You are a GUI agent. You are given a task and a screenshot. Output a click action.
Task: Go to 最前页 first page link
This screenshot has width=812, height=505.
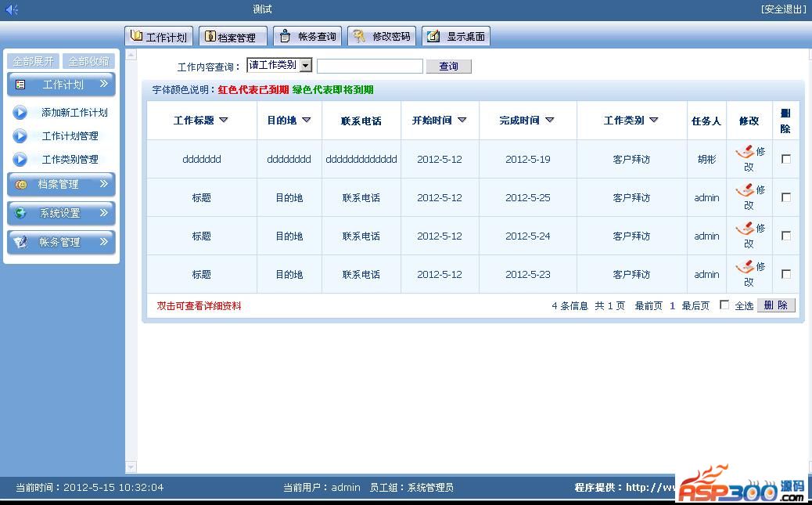pyautogui.click(x=649, y=306)
